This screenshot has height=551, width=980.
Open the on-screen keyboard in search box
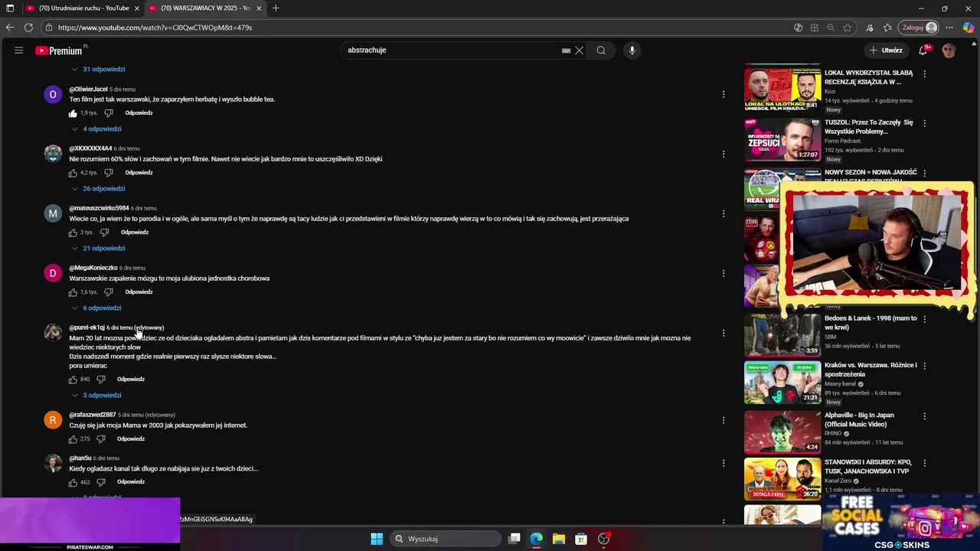[x=566, y=51]
